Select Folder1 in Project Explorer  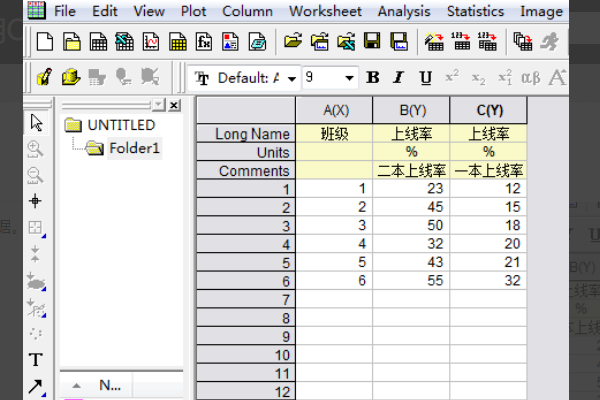[x=135, y=148]
